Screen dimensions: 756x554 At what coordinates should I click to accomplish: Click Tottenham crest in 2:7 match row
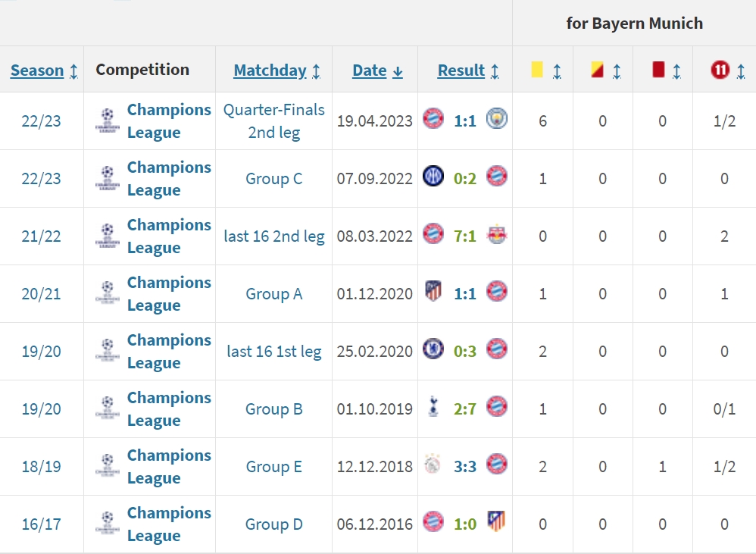pos(433,407)
